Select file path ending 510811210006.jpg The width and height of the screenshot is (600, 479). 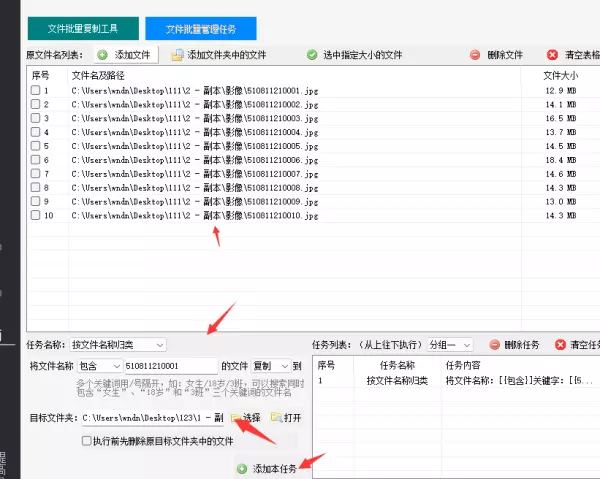(195, 160)
